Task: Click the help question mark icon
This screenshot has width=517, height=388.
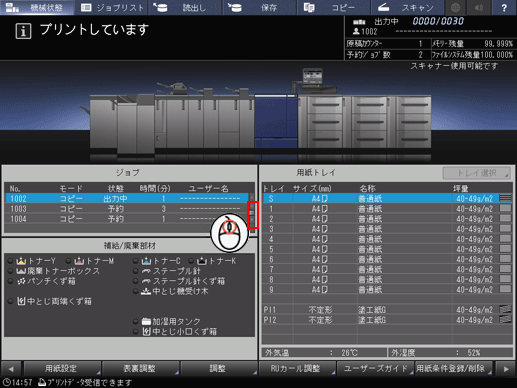Action: (504, 7)
